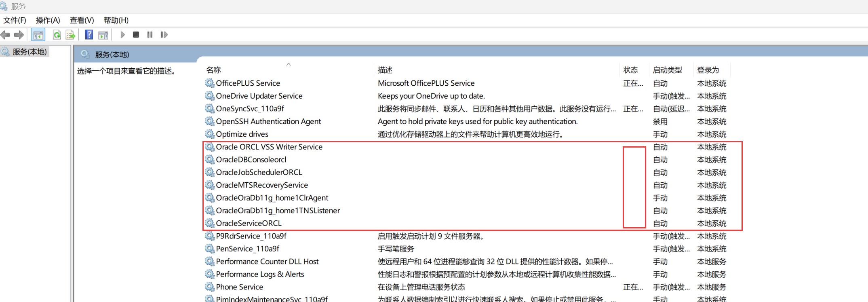Viewport: 868px width, 302px height.
Task: Click 'Microsoft OfficePLUS Service' description text
Action: [426, 83]
